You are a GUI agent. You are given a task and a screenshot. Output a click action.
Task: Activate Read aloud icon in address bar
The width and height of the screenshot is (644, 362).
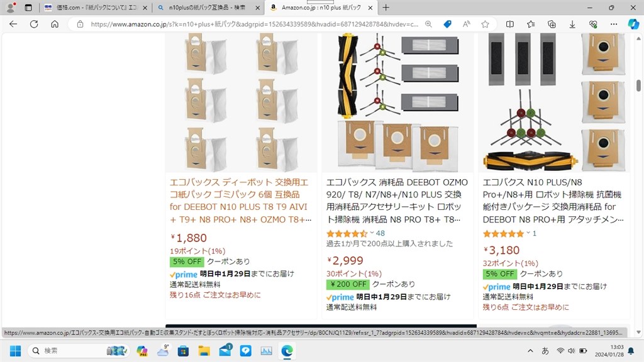click(466, 25)
